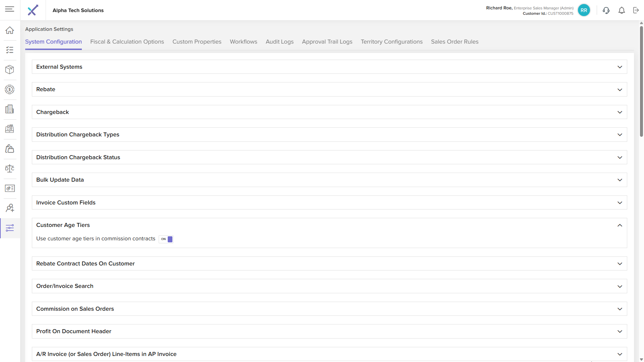Open the checklist tasks sidebar icon

pos(10,50)
